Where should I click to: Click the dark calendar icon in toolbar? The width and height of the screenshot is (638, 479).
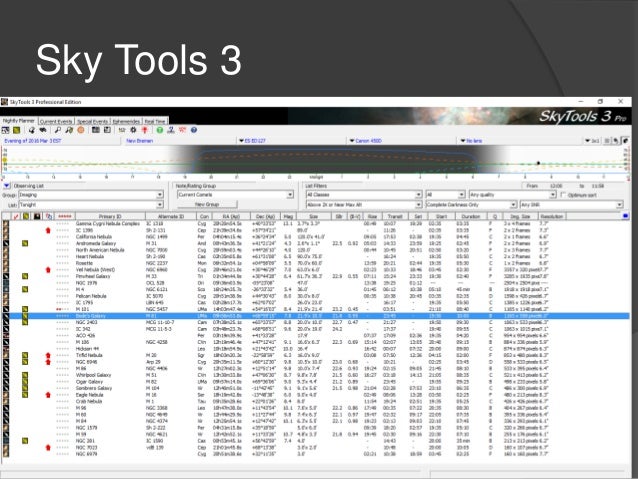[x=96, y=130]
